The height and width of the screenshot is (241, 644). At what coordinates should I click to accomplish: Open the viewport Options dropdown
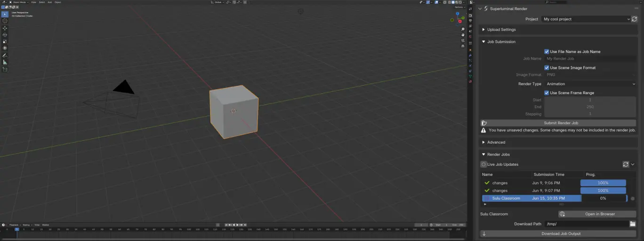tap(459, 7)
